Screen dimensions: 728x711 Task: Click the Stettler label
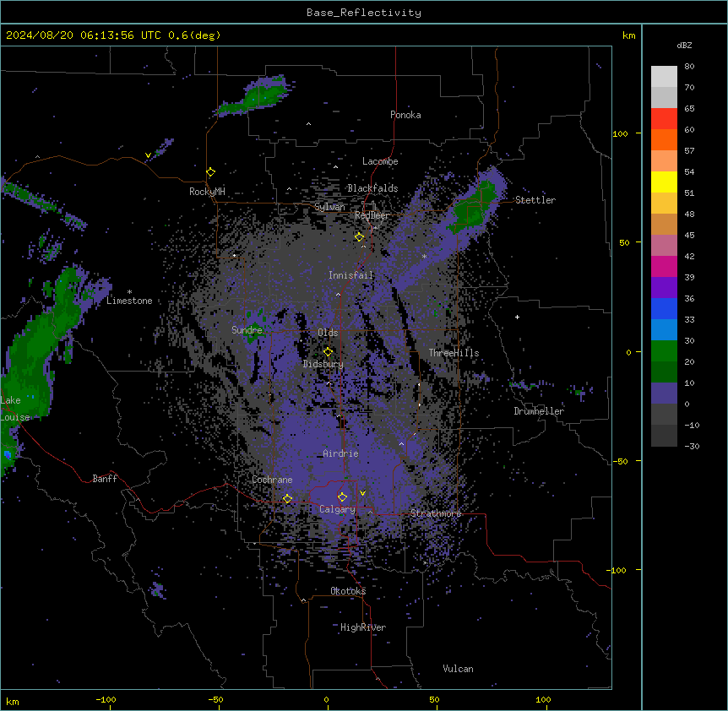(535, 200)
